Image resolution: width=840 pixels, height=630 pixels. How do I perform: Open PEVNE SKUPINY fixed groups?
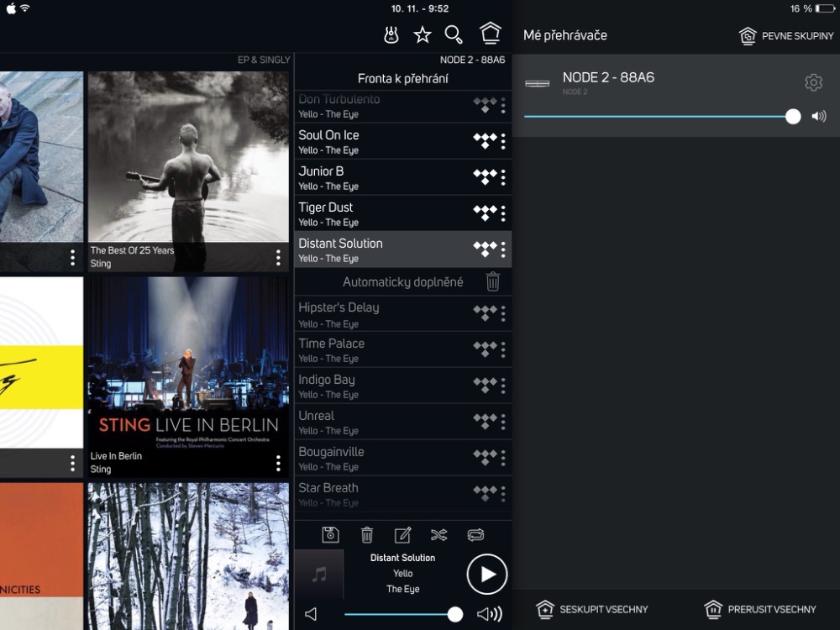point(786,36)
